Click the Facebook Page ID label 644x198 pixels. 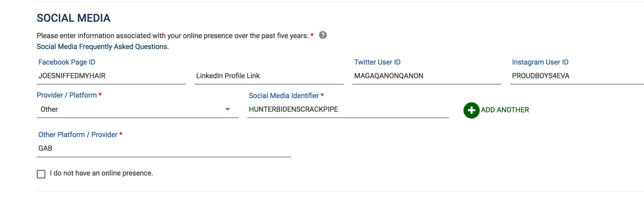tap(67, 62)
